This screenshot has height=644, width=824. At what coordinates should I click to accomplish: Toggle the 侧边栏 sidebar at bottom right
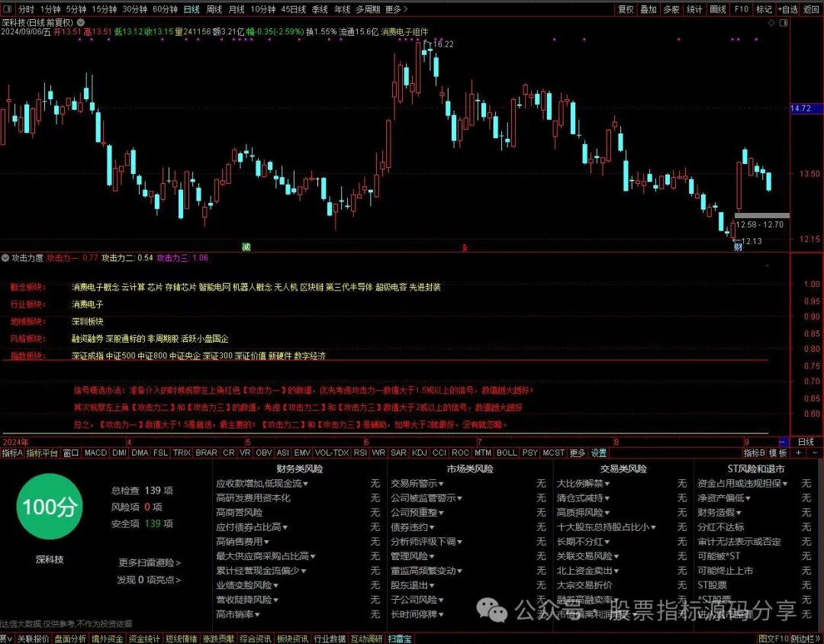click(x=805, y=639)
